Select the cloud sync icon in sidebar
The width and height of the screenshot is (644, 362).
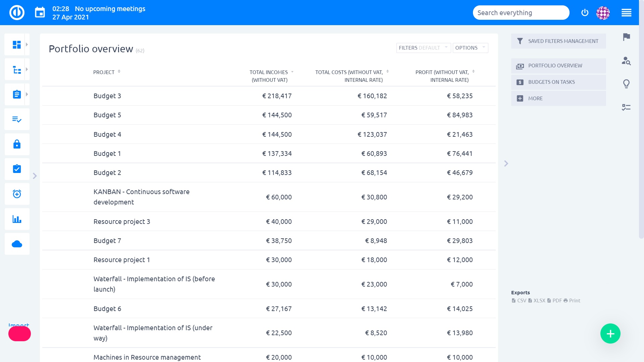point(16,244)
